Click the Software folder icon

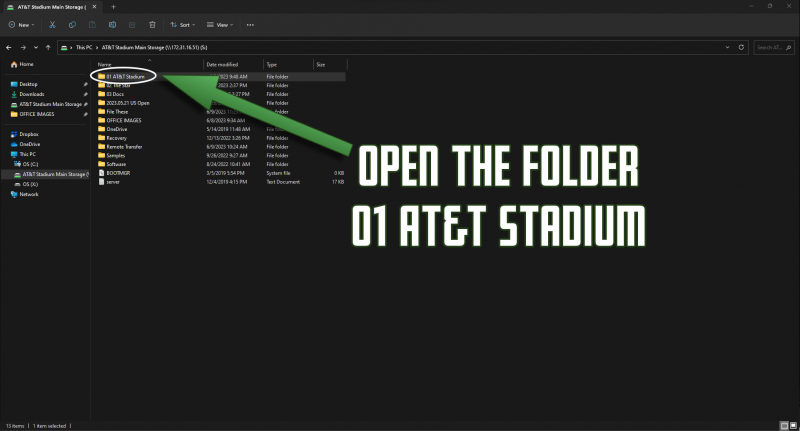tap(101, 164)
